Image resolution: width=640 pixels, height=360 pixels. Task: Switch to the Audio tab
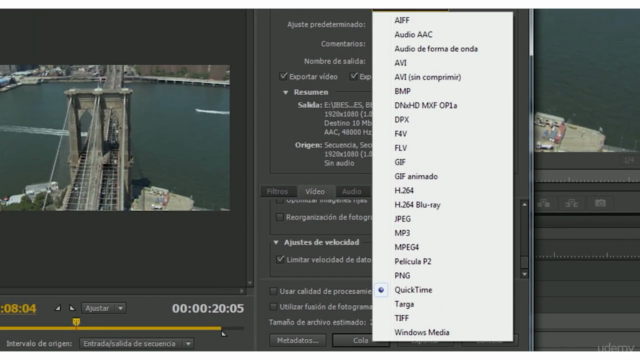click(351, 191)
